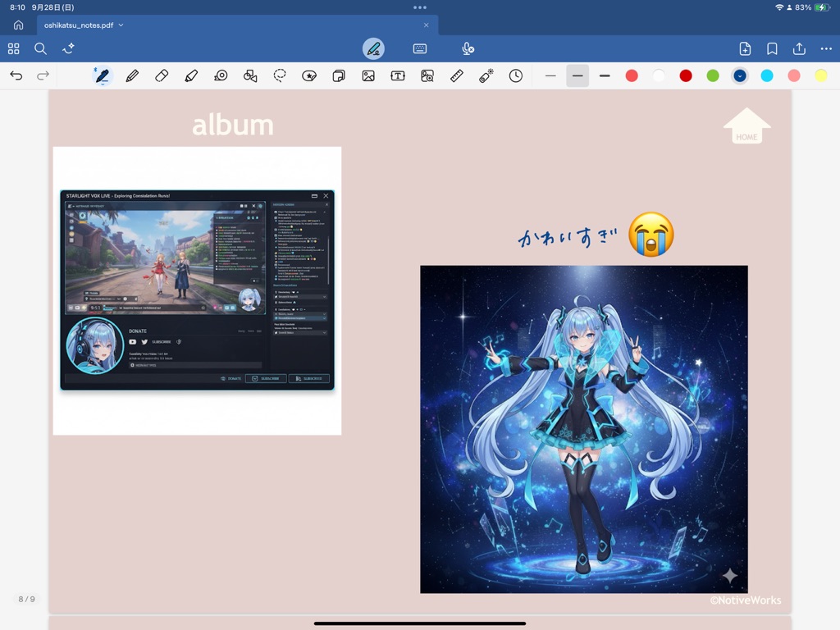840x630 pixels.
Task: Undo the last action
Action: click(16, 76)
